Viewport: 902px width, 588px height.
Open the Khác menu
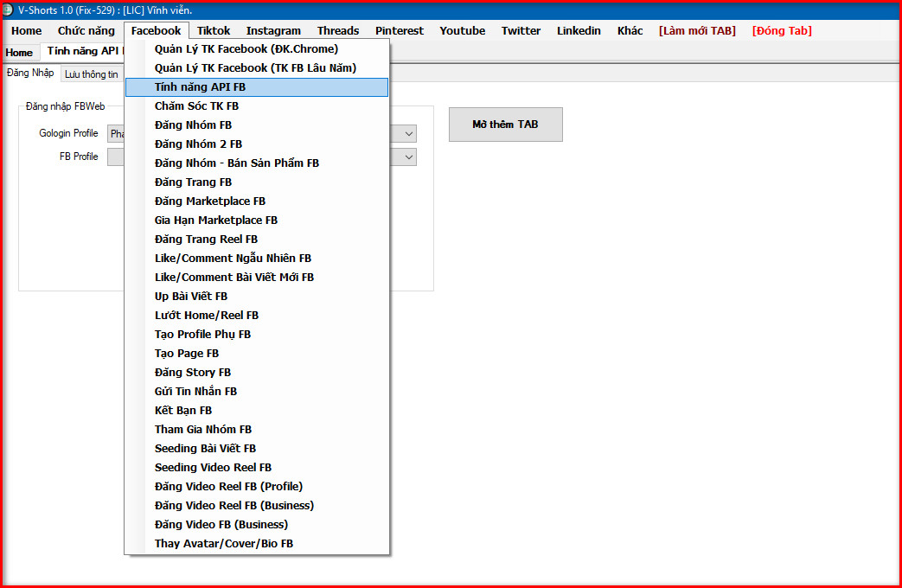[630, 30]
